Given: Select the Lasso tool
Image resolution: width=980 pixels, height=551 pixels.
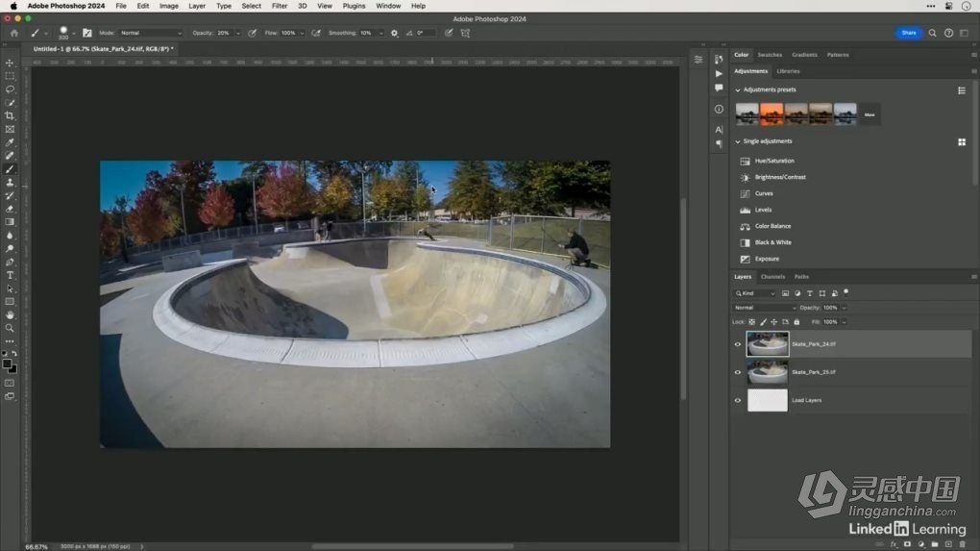Looking at the screenshot, I should 10,89.
